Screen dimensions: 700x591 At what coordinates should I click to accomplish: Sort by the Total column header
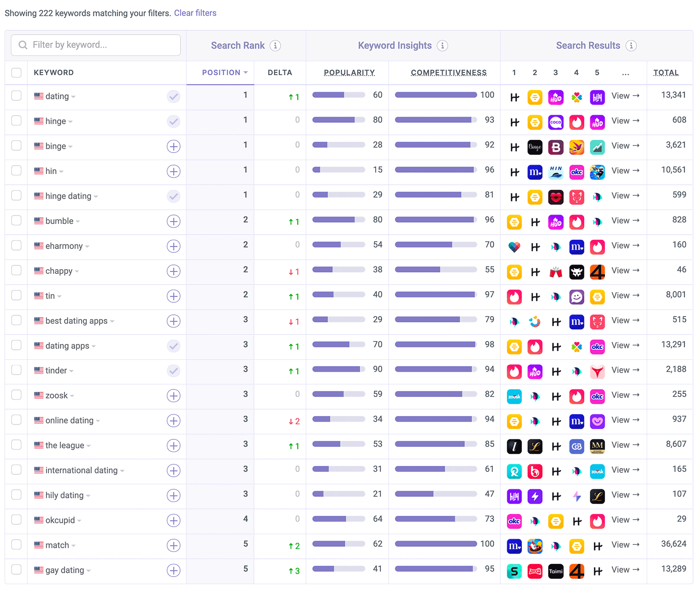[x=666, y=73]
